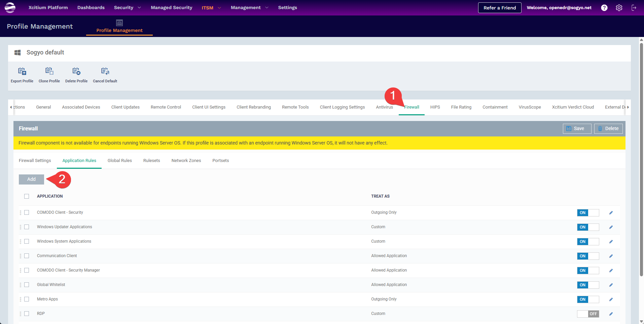Toggle the COMODO Client - Security Manager switch
The height and width of the screenshot is (324, 644).
[588, 271]
